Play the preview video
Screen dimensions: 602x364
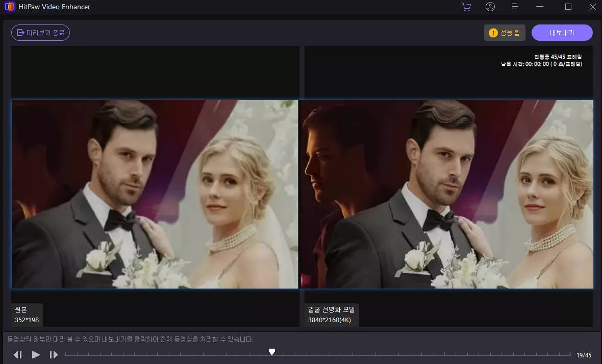(36, 355)
